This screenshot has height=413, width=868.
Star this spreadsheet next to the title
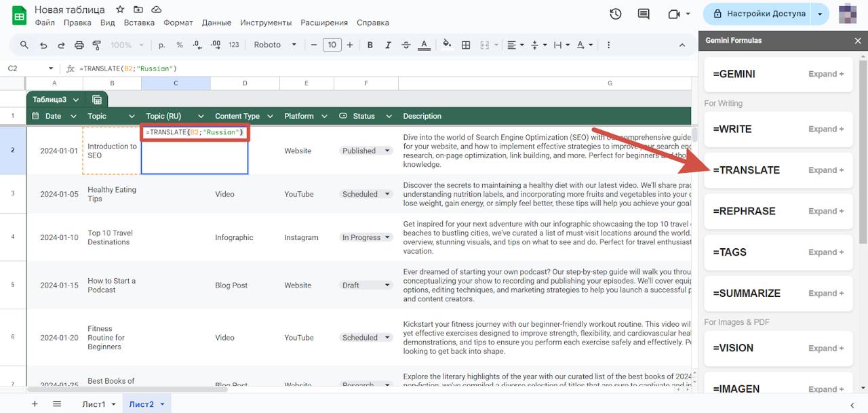[120, 9]
